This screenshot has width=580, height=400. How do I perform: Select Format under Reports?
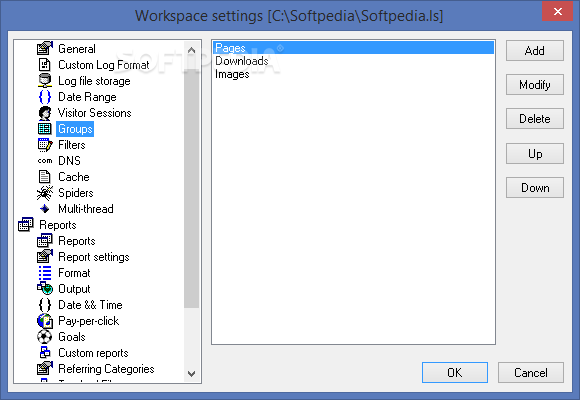tap(74, 273)
